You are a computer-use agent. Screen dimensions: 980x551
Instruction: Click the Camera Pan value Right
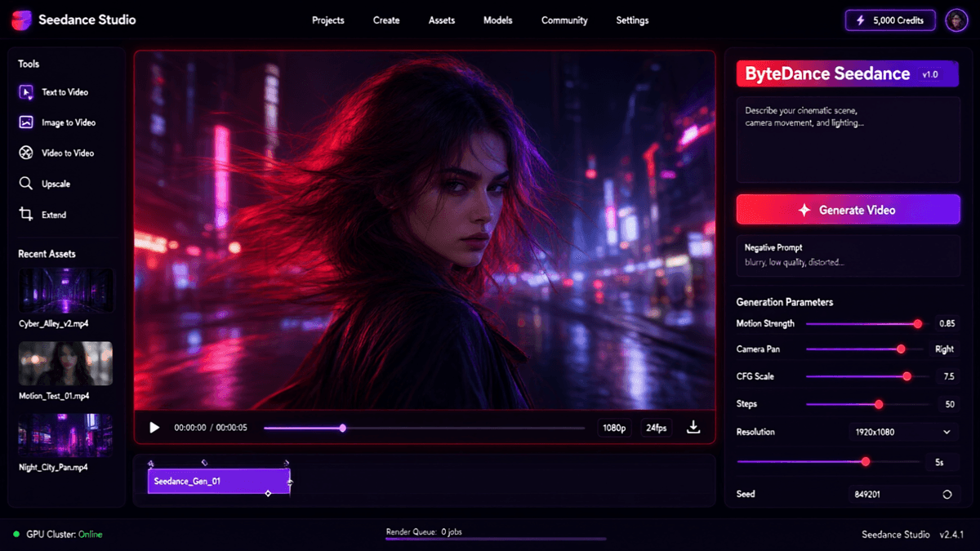pos(944,349)
